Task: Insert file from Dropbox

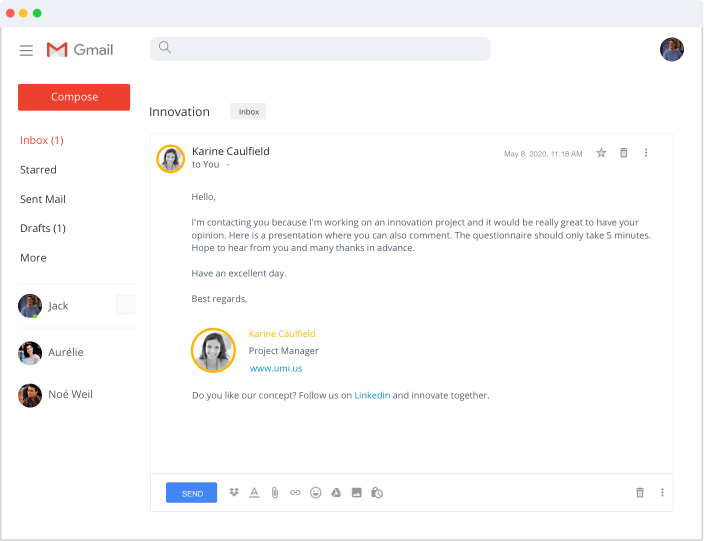Action: 234,493
